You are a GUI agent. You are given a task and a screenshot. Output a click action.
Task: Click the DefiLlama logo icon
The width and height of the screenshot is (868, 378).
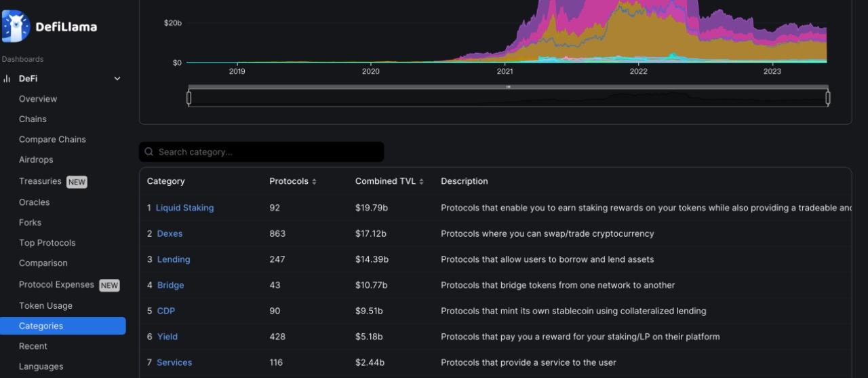[x=16, y=26]
